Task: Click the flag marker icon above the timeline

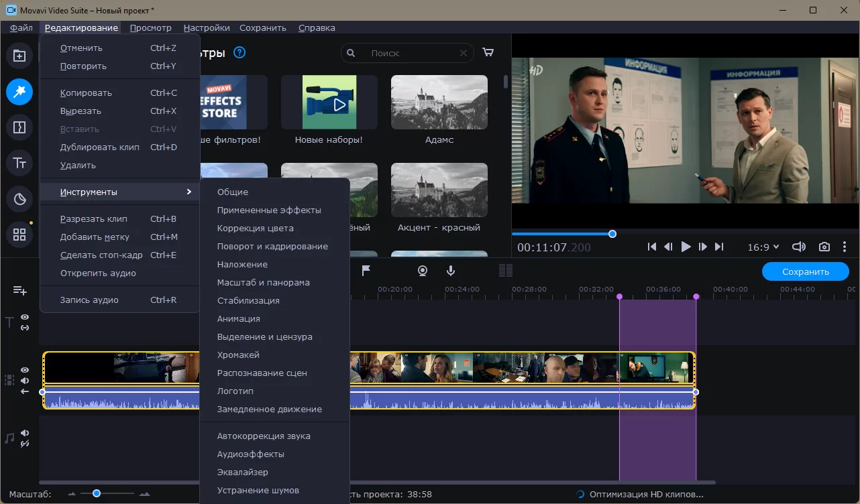Action: click(x=366, y=271)
